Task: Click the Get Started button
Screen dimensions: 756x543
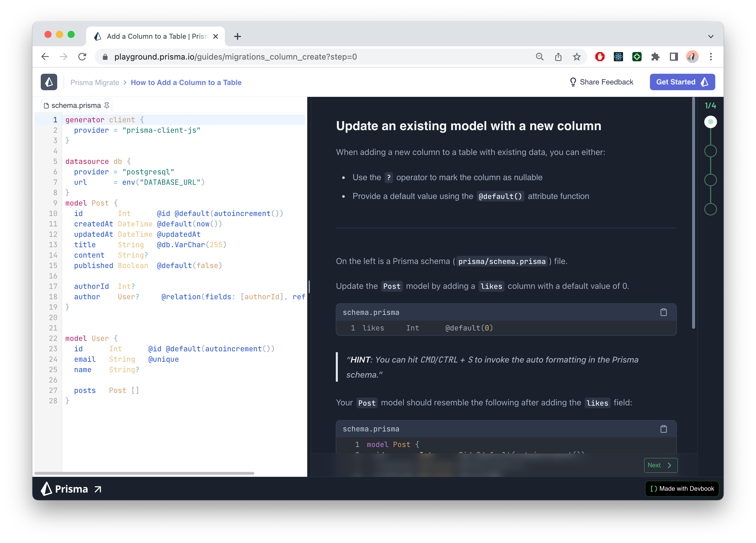Action: [682, 82]
